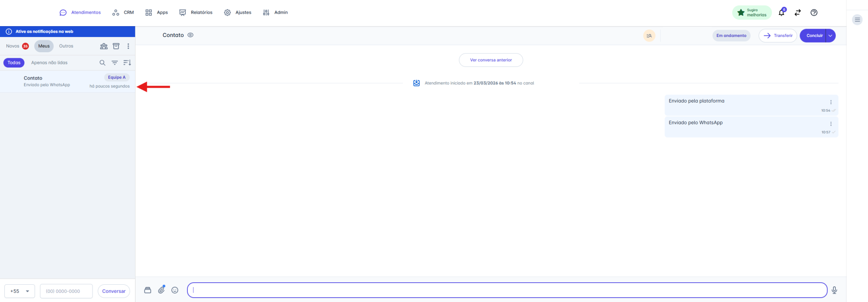Record audio with microphone icon
Viewport: 868px width, 302px height.
[834, 290]
